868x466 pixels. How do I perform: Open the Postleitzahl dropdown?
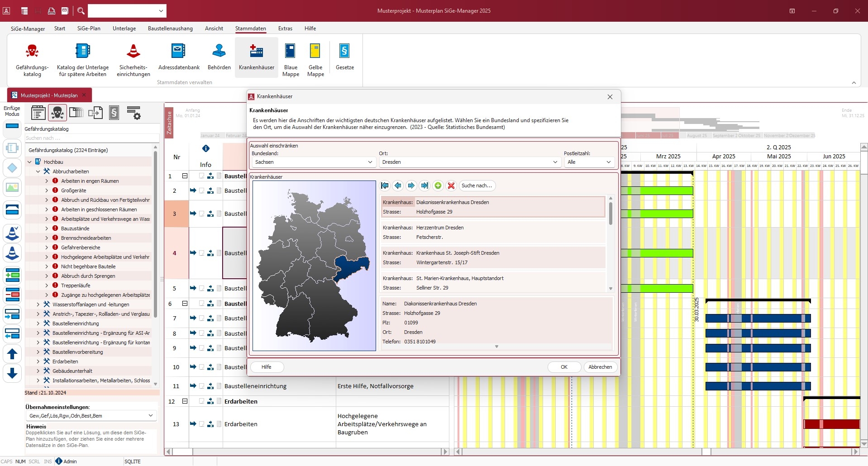click(589, 162)
